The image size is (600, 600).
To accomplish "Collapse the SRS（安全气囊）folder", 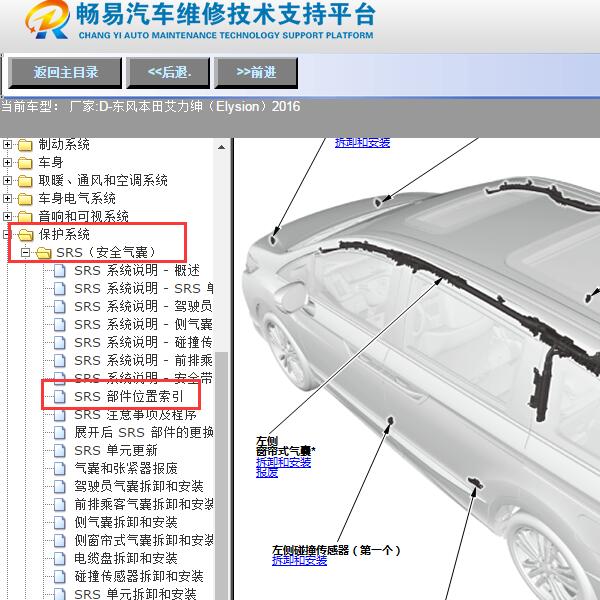I will 25,253.
